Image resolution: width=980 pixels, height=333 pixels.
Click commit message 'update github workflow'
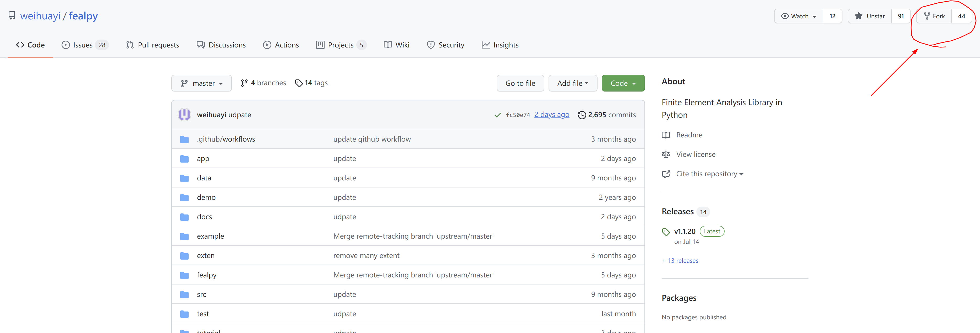372,139
